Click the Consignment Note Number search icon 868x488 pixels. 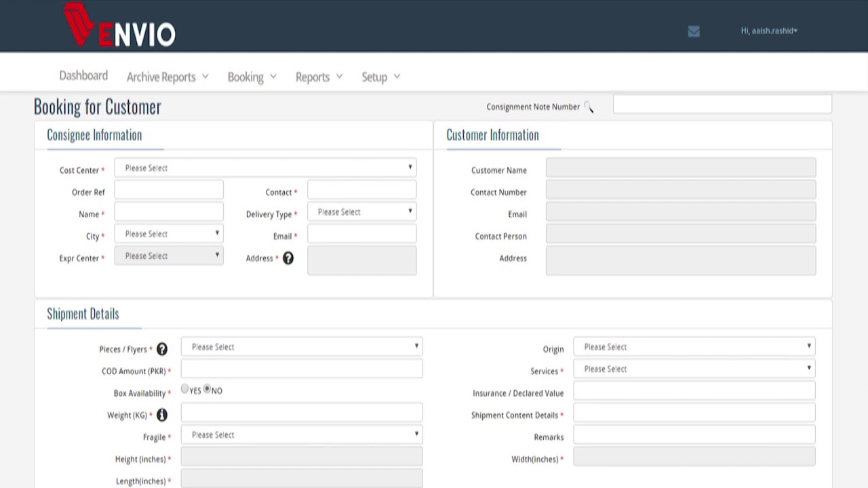589,107
